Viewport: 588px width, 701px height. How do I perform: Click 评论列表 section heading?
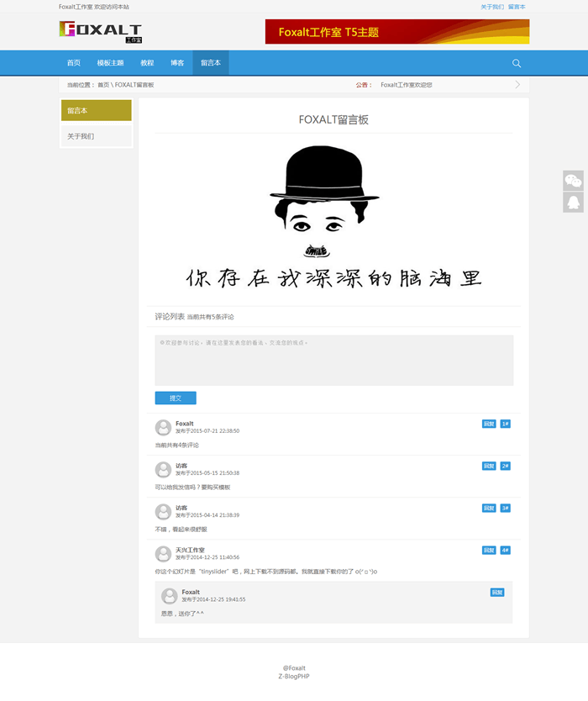tap(170, 317)
